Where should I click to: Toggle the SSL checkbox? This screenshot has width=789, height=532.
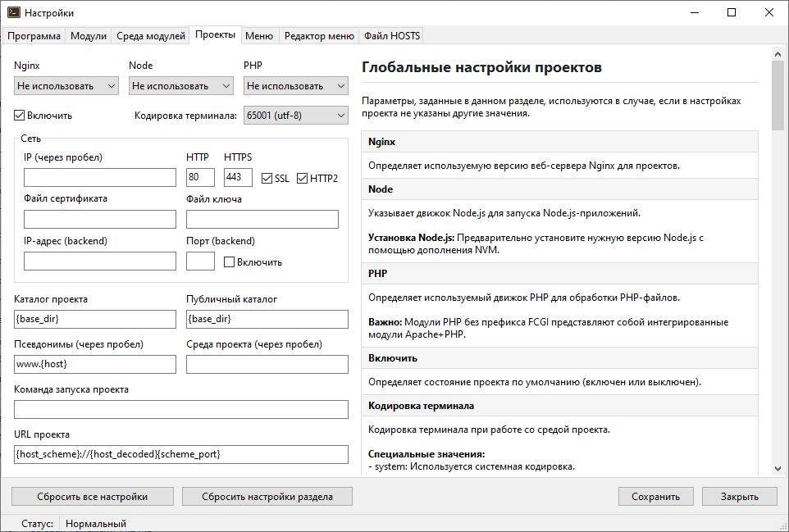click(x=267, y=178)
